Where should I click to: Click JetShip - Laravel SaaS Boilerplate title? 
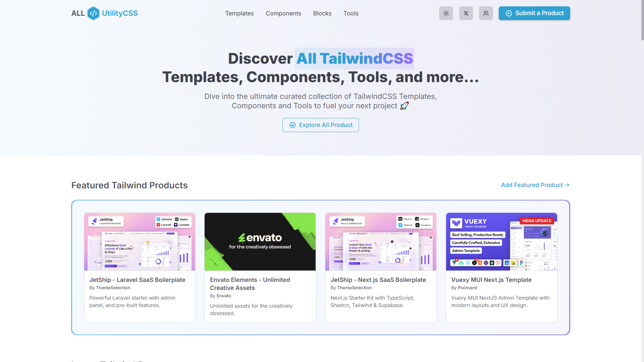pos(137,280)
